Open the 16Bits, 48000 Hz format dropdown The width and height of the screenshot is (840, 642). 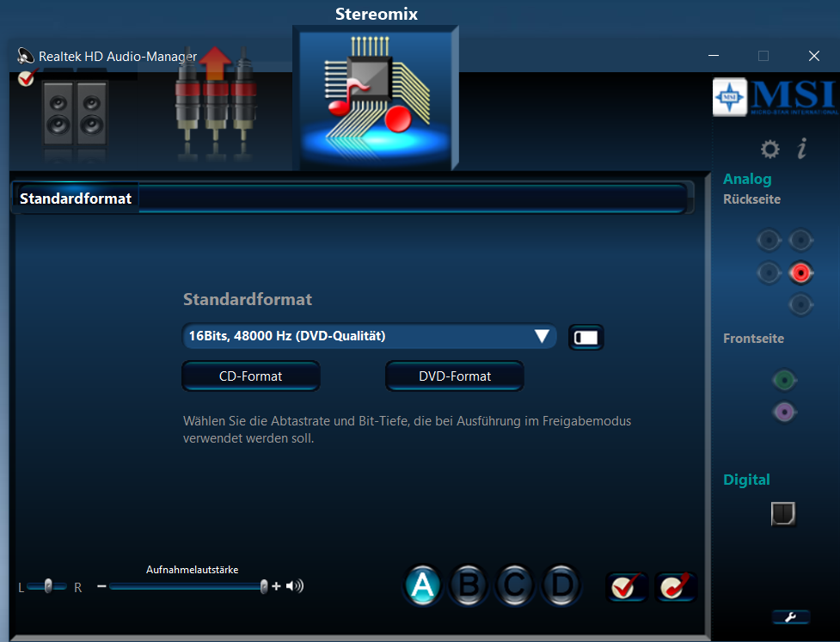tap(369, 336)
